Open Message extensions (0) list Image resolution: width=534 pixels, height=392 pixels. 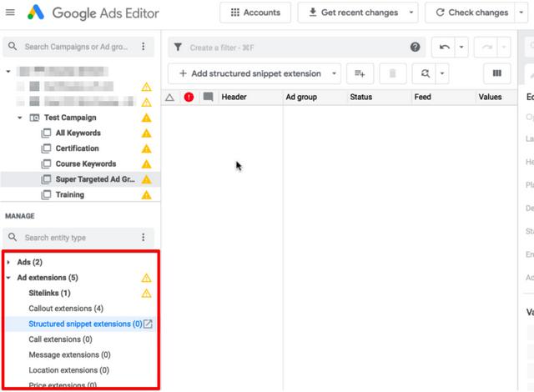point(70,355)
